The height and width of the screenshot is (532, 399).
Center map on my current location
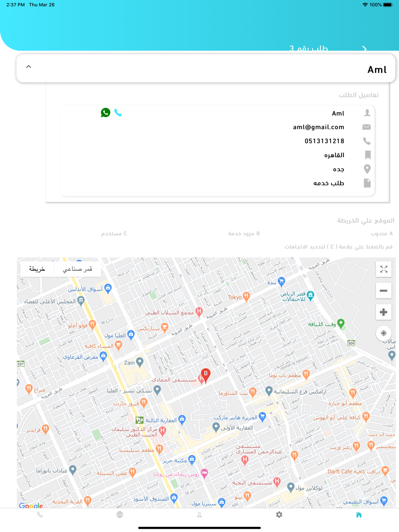(x=383, y=333)
